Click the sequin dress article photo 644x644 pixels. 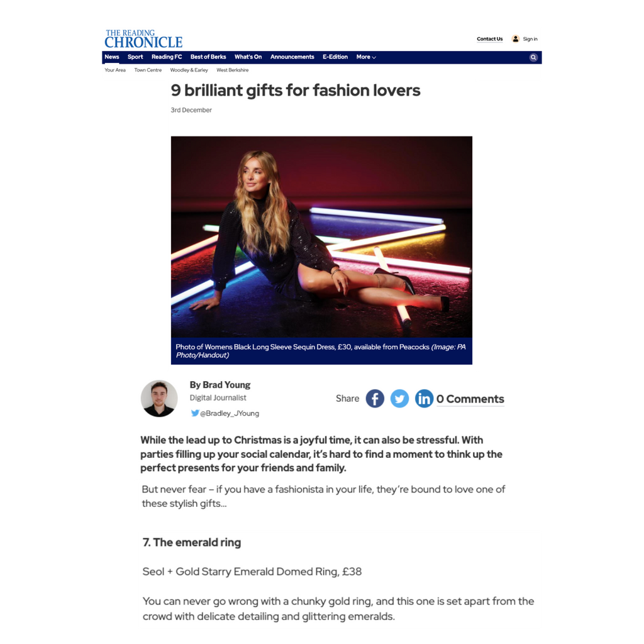[x=321, y=237]
